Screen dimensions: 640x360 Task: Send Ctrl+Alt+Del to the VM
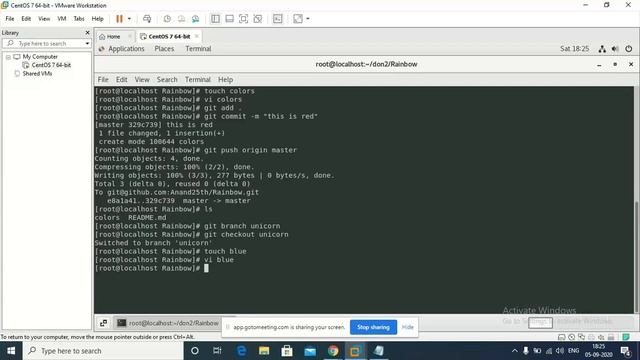[147, 19]
